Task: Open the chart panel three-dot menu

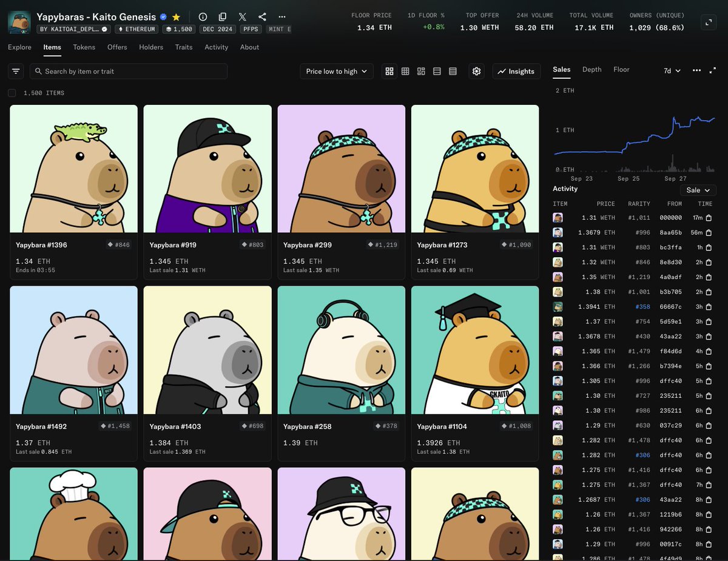Action: coord(696,70)
